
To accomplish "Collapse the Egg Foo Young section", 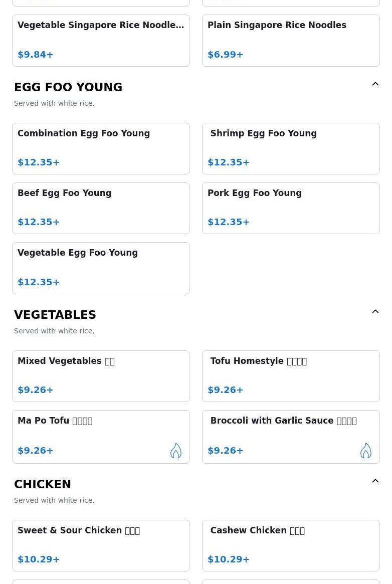I will pyautogui.click(x=375, y=84).
